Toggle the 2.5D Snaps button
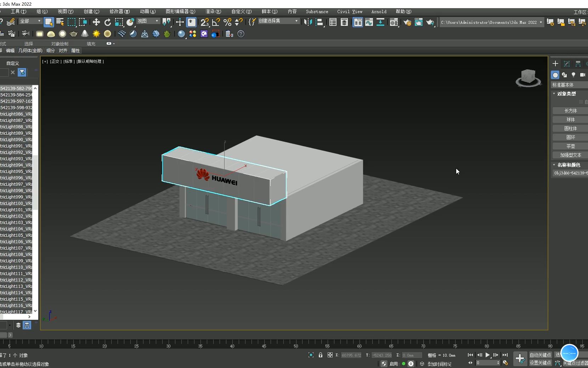 (x=204, y=22)
